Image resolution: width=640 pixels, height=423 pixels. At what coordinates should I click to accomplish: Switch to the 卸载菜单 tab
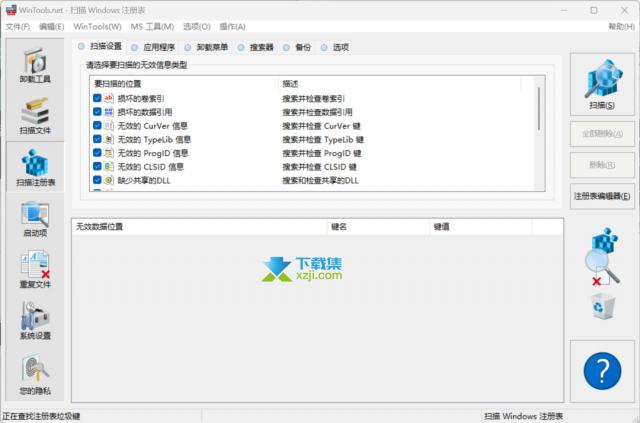coord(206,47)
